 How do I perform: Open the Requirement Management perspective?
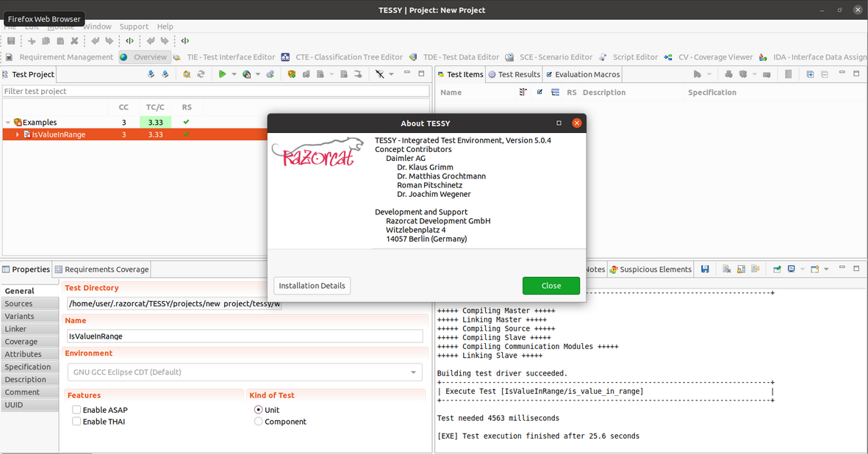(60, 57)
